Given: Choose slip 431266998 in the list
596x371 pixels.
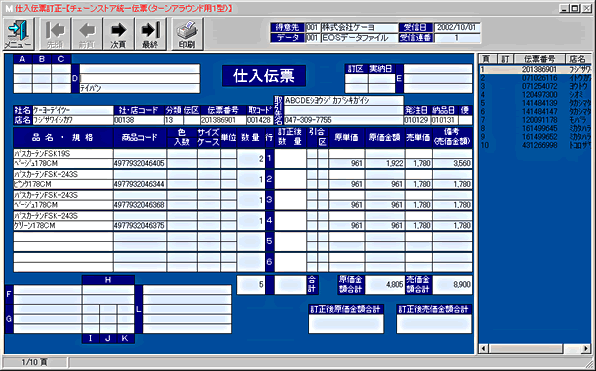Looking at the screenshot, I should coord(535,145).
